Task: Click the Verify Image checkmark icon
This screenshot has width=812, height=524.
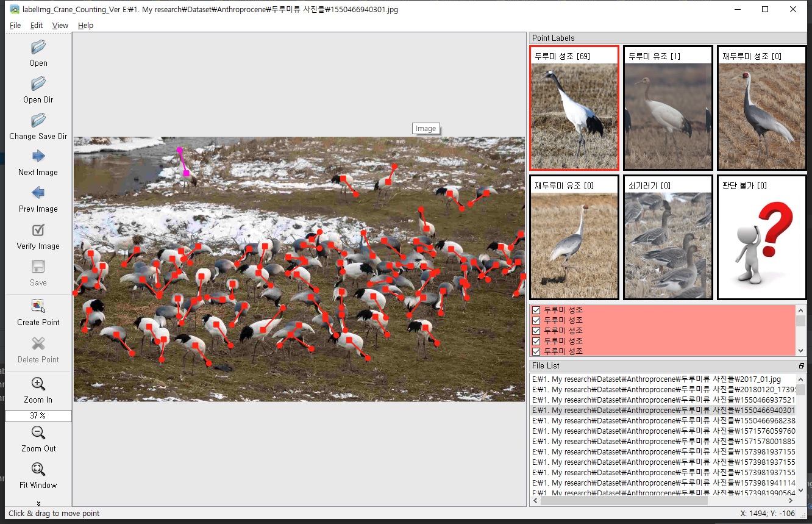Action: pos(38,231)
